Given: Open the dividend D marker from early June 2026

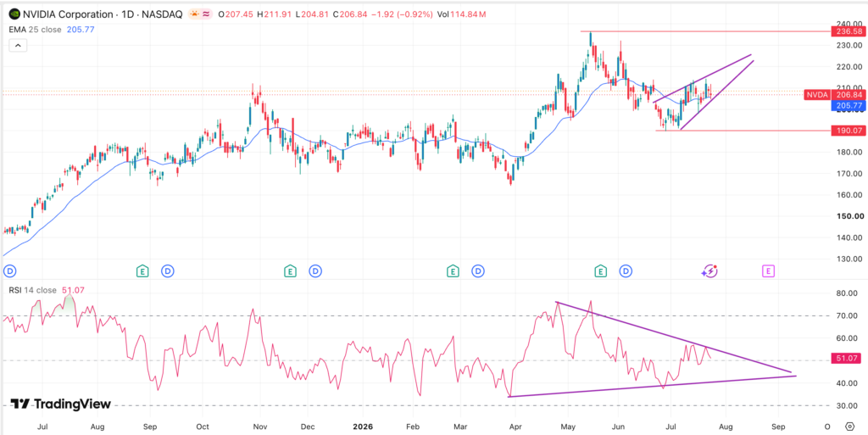Looking at the screenshot, I should tap(626, 271).
